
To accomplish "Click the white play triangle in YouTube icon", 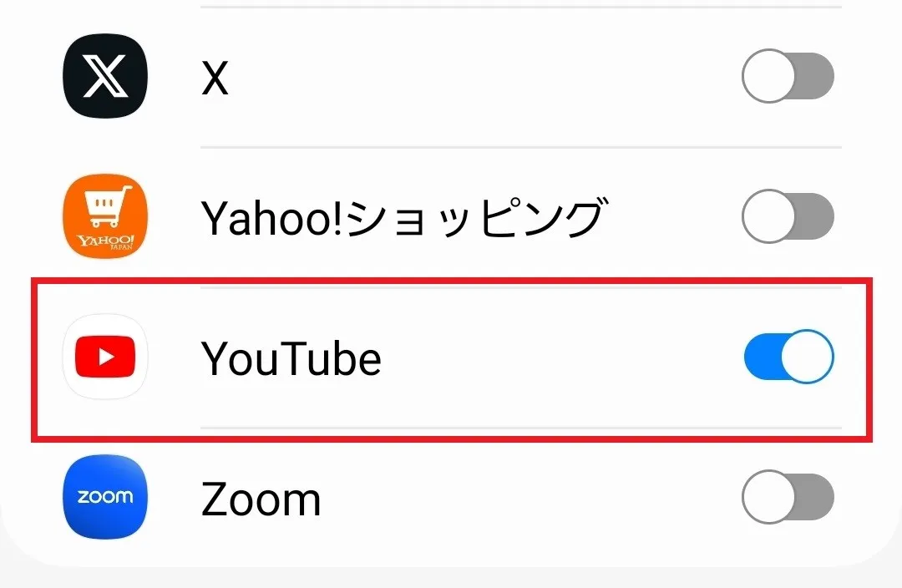I will coord(106,357).
